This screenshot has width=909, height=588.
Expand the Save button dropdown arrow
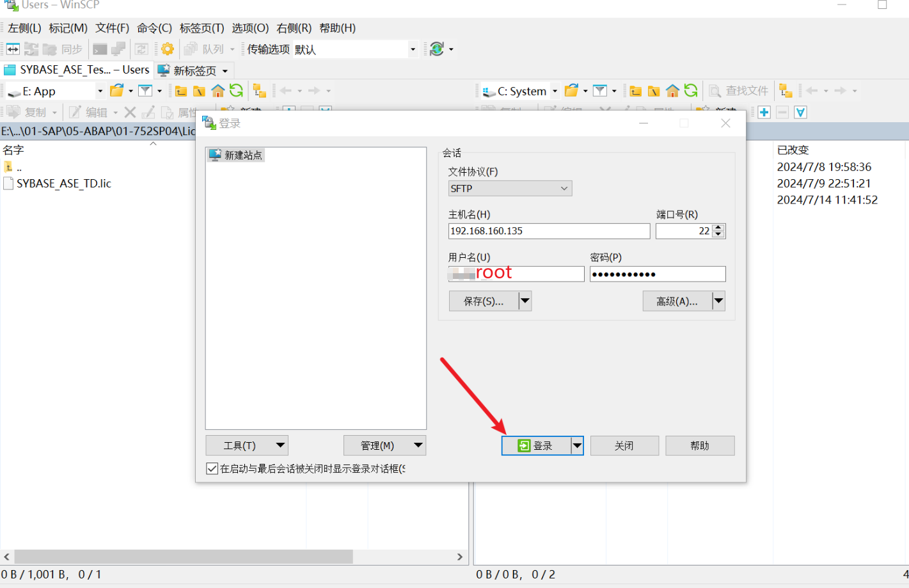[525, 301]
